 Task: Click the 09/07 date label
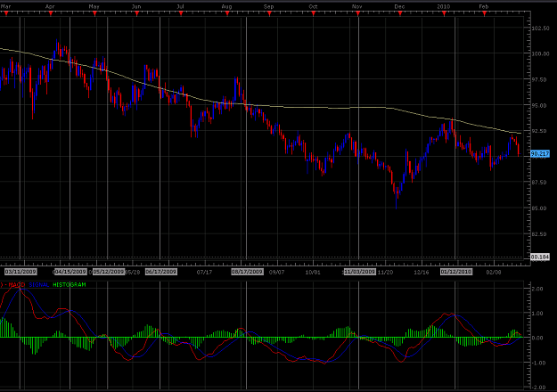pyautogui.click(x=277, y=272)
